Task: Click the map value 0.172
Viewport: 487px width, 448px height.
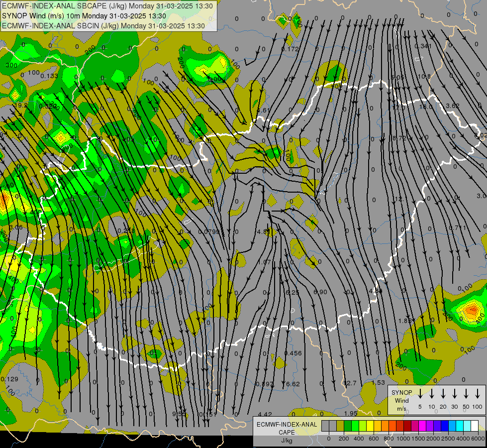Action: [x=290, y=49]
